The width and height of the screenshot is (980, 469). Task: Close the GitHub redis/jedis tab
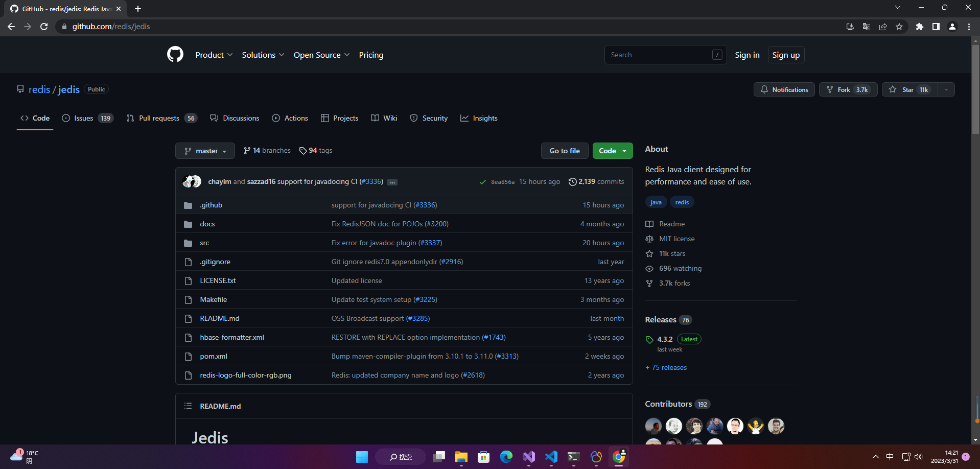119,9
